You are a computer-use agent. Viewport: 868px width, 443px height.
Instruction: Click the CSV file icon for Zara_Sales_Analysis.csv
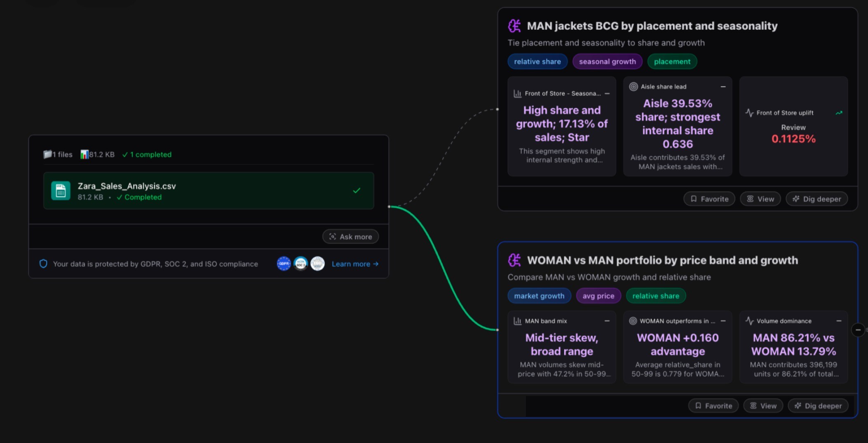coord(61,191)
